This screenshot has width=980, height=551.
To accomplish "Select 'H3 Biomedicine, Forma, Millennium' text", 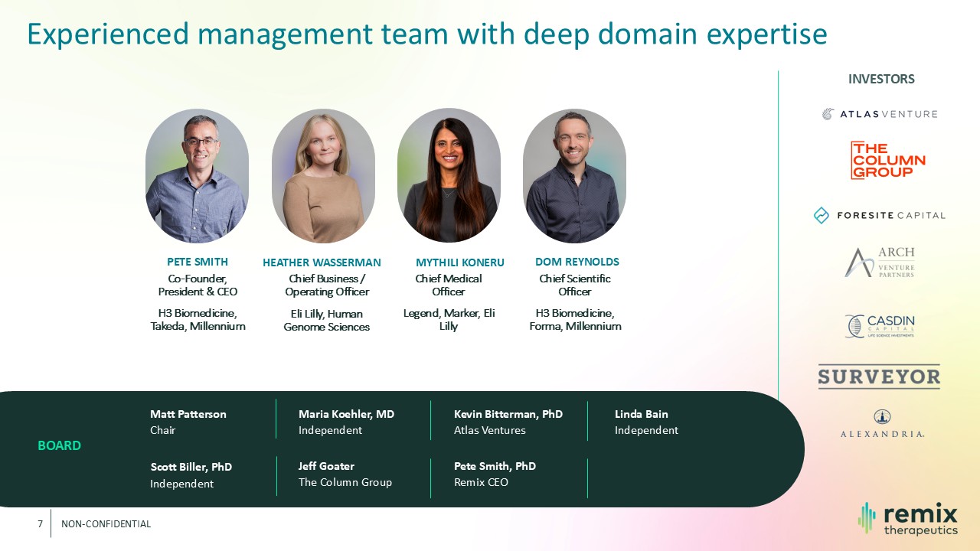I will click(x=575, y=319).
